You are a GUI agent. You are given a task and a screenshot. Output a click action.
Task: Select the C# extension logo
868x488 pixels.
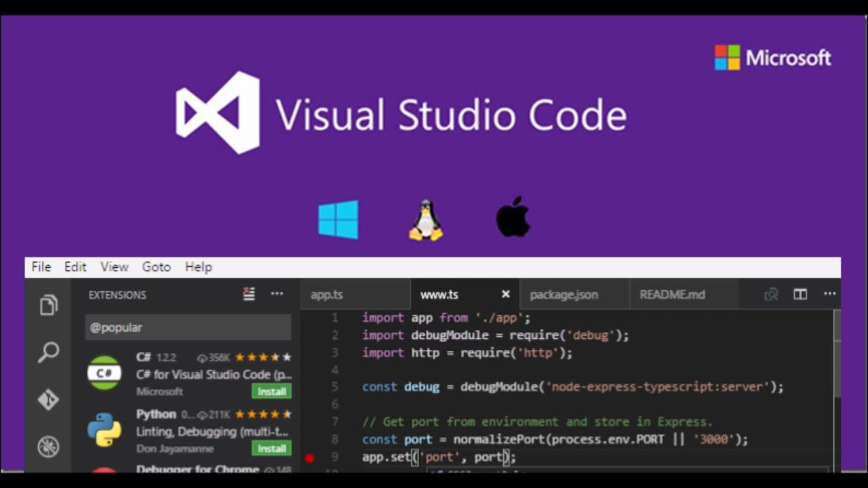point(104,373)
